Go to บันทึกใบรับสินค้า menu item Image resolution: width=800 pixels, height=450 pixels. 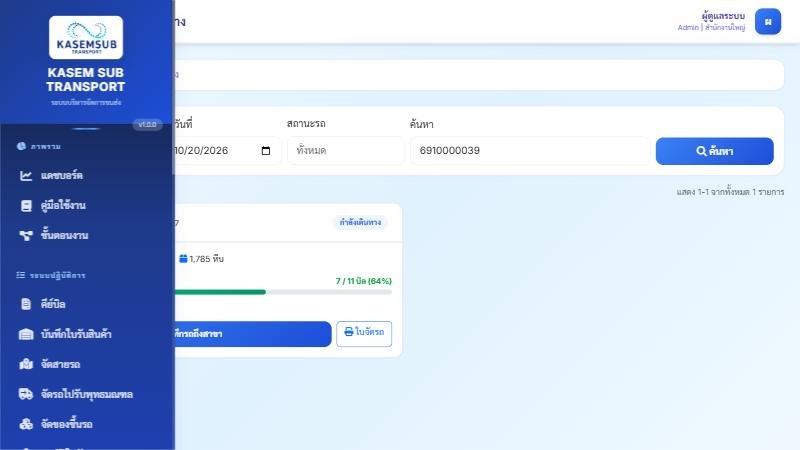[x=87, y=334]
